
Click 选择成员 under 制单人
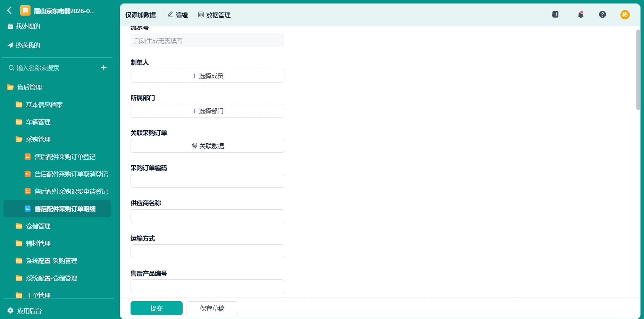pyautogui.click(x=207, y=76)
